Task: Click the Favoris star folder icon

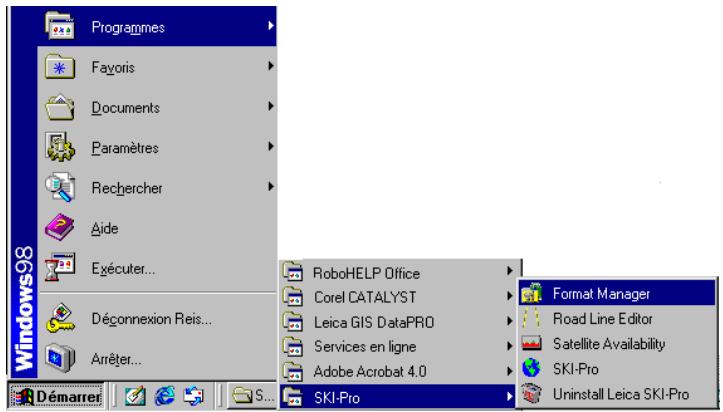Action: (x=60, y=67)
